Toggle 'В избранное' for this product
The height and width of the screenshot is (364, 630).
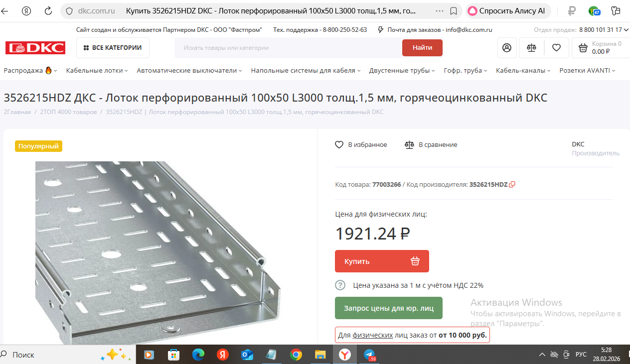(x=361, y=145)
